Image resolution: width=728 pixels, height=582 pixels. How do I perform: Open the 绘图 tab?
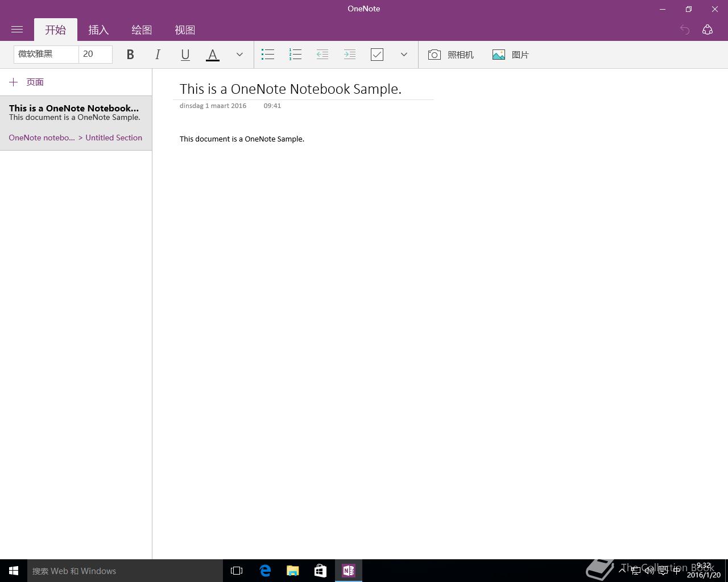(142, 30)
